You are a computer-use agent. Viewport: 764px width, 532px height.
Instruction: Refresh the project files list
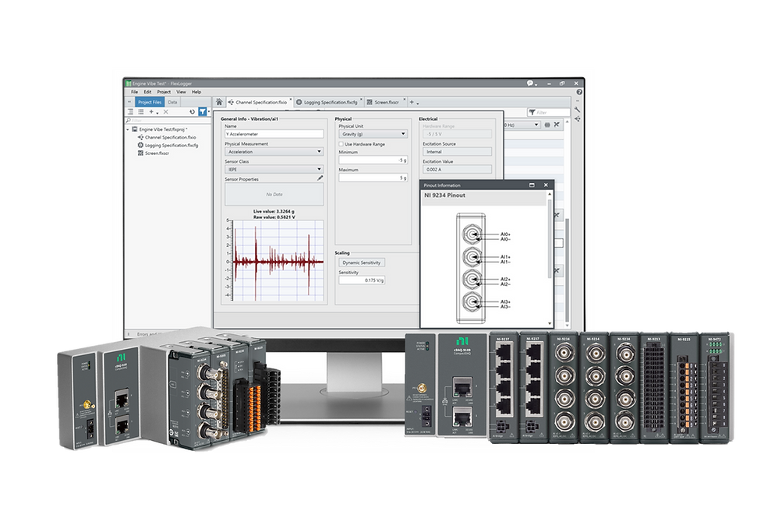[x=192, y=112]
